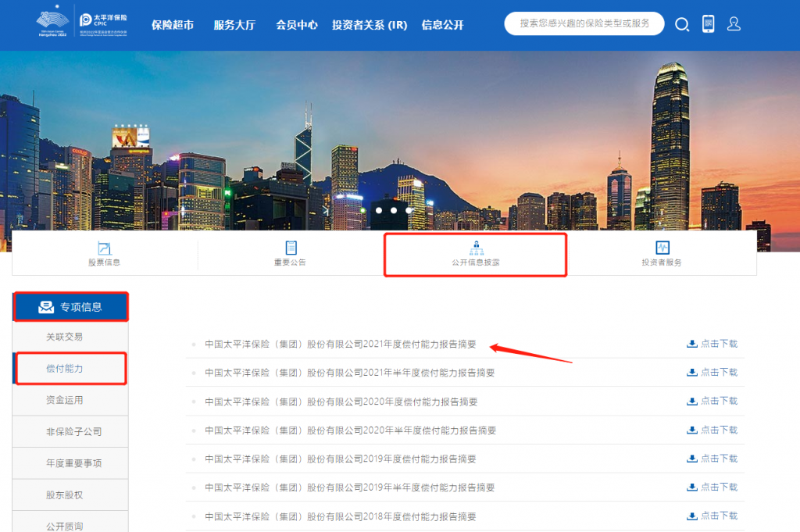Click download icon for 2021年度偿付能力报告摘要

(x=692, y=344)
